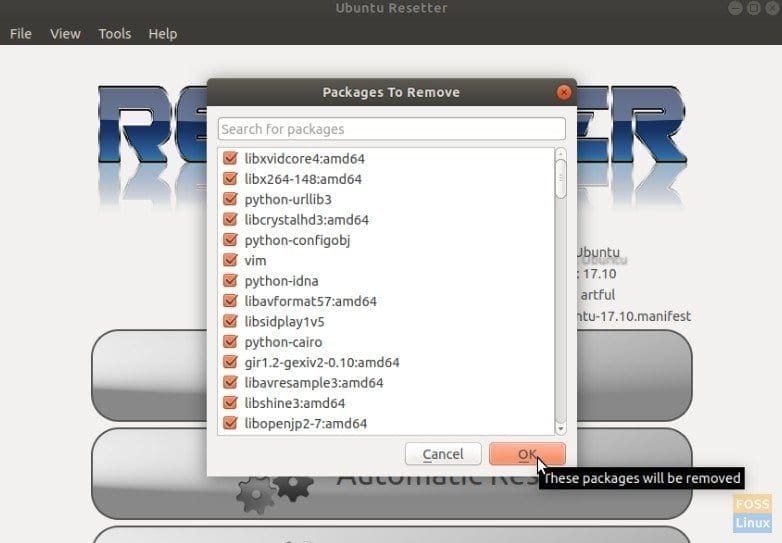The width and height of the screenshot is (782, 543).
Task: Select the libavformat57:amd64 package name
Action: tap(311, 301)
